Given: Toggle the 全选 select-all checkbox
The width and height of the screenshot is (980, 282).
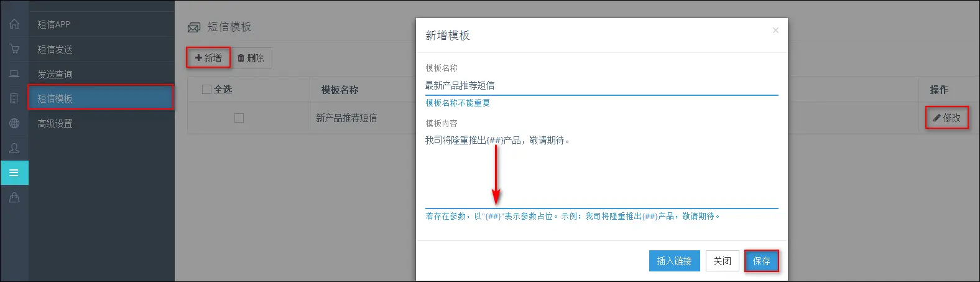Looking at the screenshot, I should coord(207,90).
